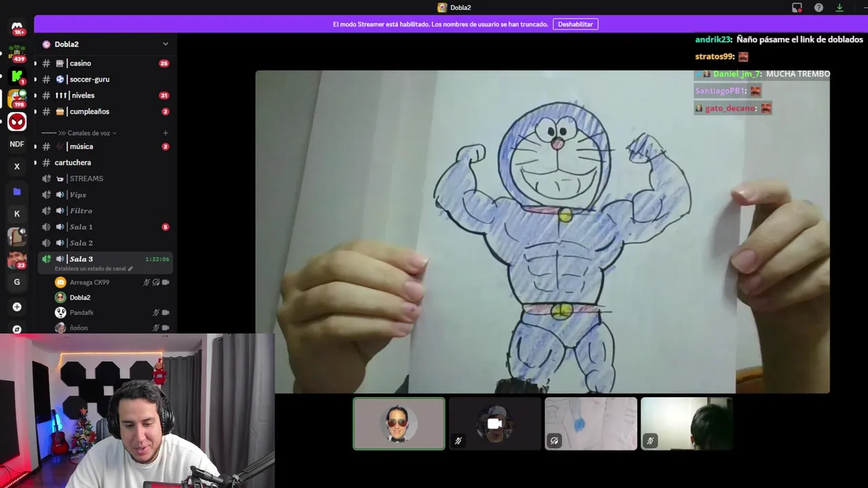This screenshot has width=868, height=488.
Task: Click chat username andrik23
Action: tap(713, 40)
